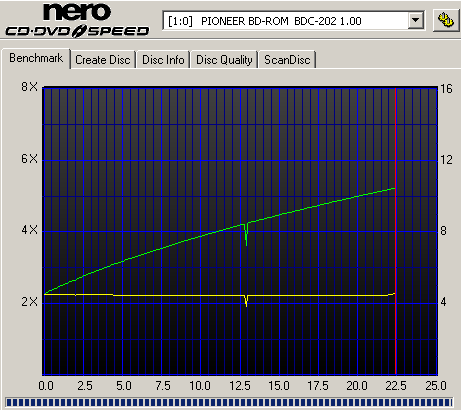The image size is (461, 410).
Task: Open the options via yellow tools icon
Action: point(446,21)
